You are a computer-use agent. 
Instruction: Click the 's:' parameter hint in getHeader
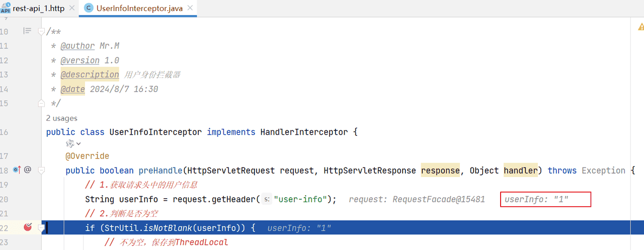(x=267, y=199)
